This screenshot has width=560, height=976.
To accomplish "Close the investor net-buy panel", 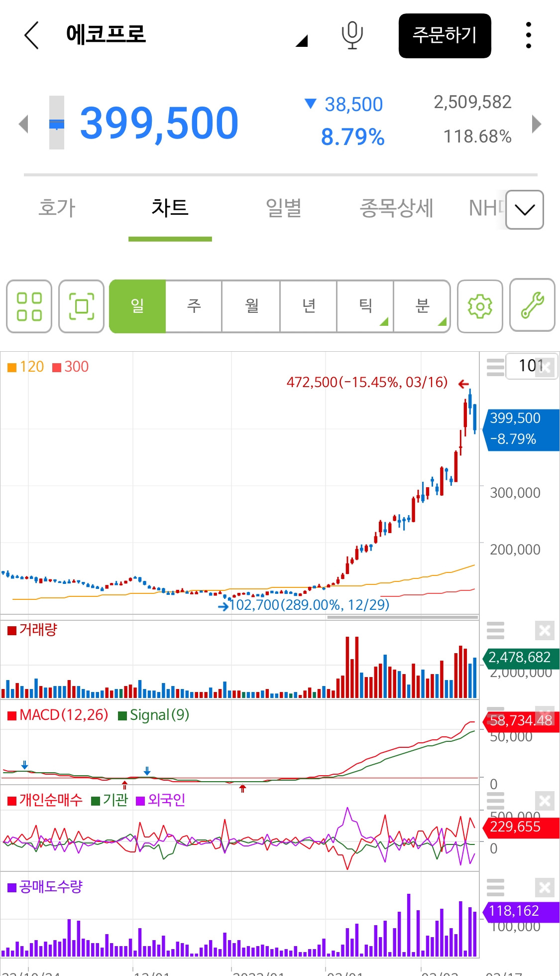I will click(545, 801).
